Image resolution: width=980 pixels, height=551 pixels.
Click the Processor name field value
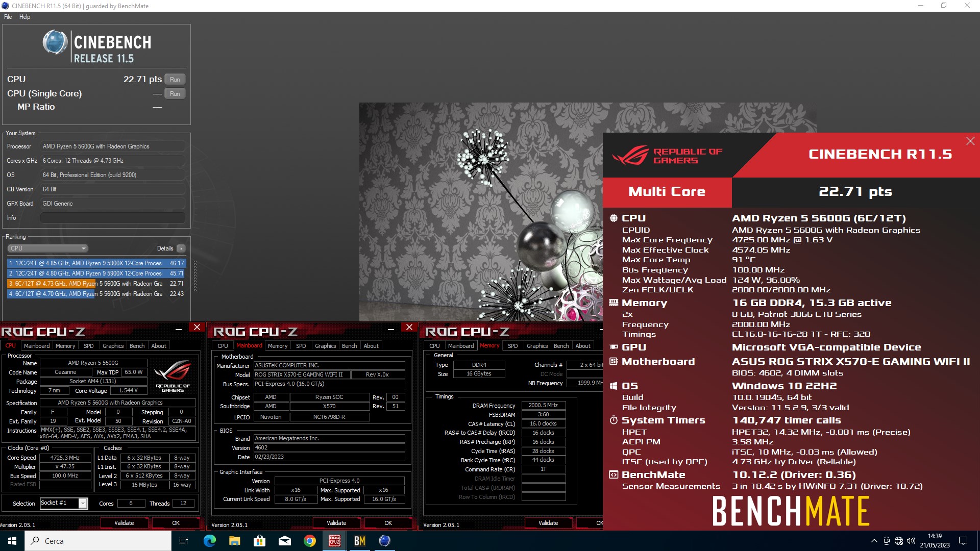tap(112, 146)
